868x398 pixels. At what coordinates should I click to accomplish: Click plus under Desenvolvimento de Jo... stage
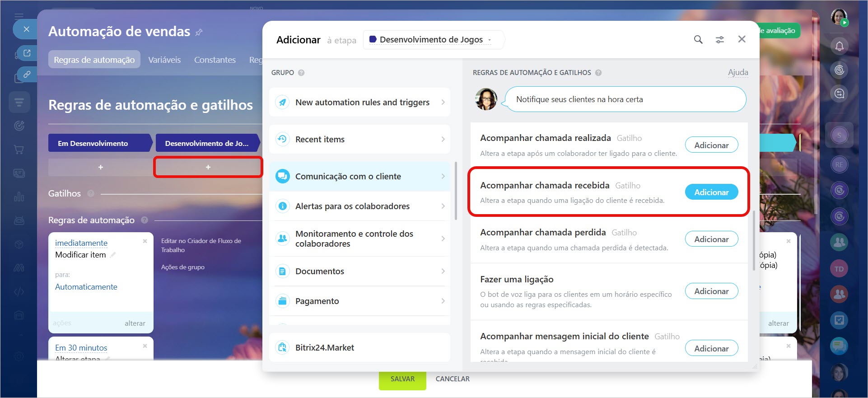click(208, 167)
